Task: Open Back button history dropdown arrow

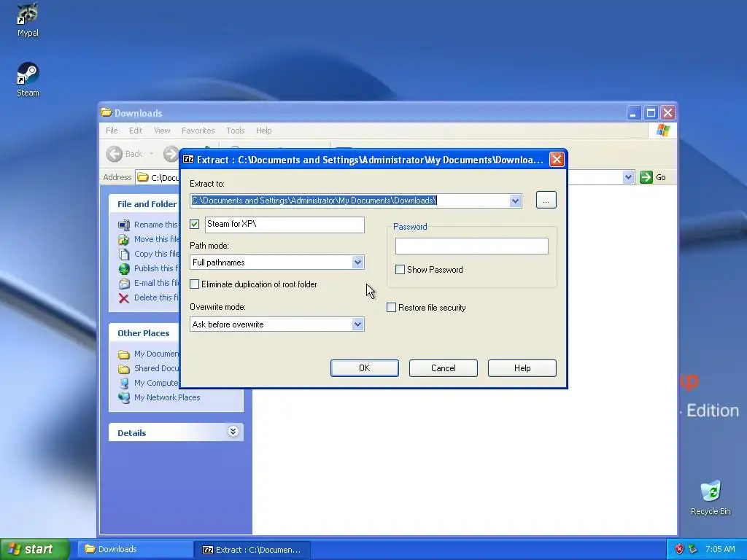Action: coord(151,154)
